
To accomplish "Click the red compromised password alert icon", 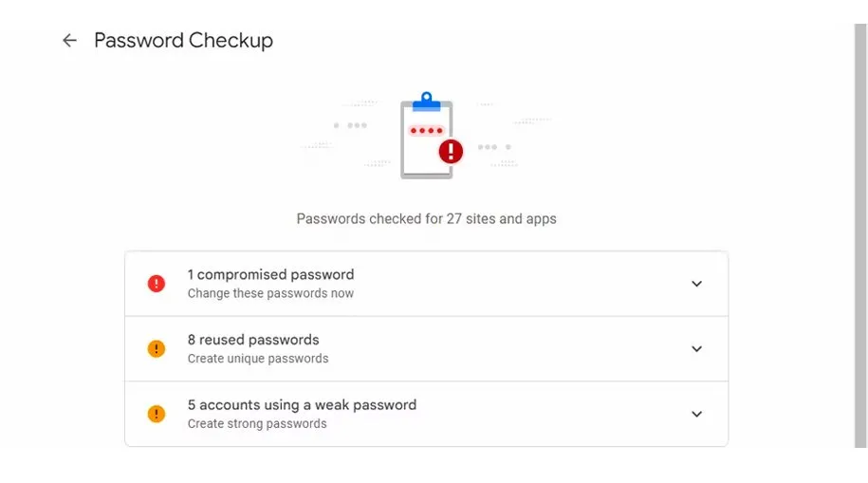I will tap(157, 284).
